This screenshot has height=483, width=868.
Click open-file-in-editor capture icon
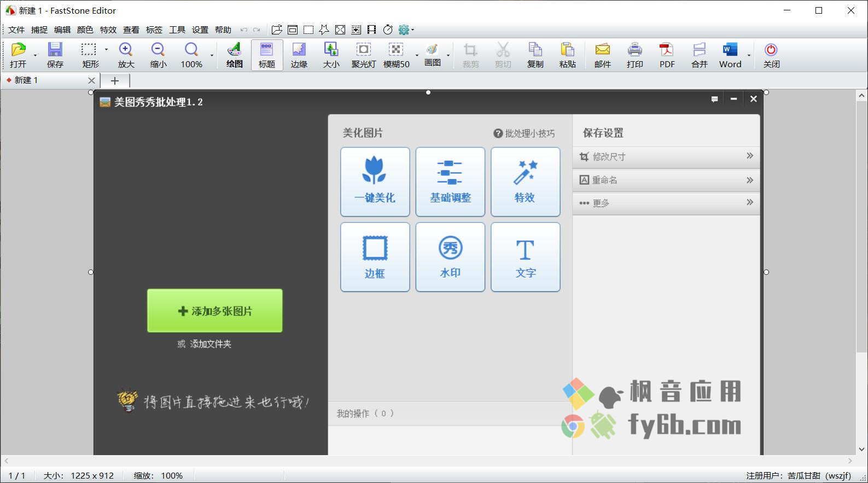click(277, 30)
